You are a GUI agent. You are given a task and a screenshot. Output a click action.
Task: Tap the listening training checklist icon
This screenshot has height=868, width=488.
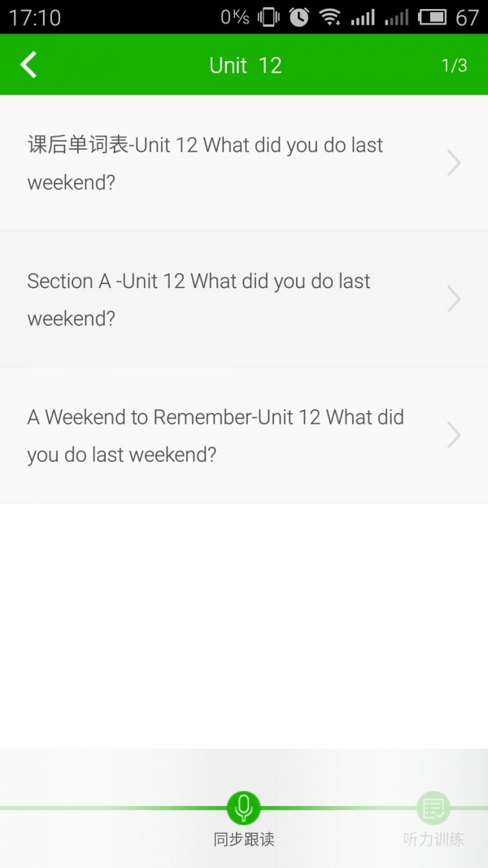point(434,808)
